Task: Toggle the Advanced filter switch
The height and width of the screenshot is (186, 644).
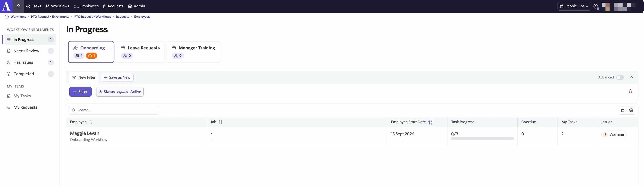Action: tap(620, 77)
